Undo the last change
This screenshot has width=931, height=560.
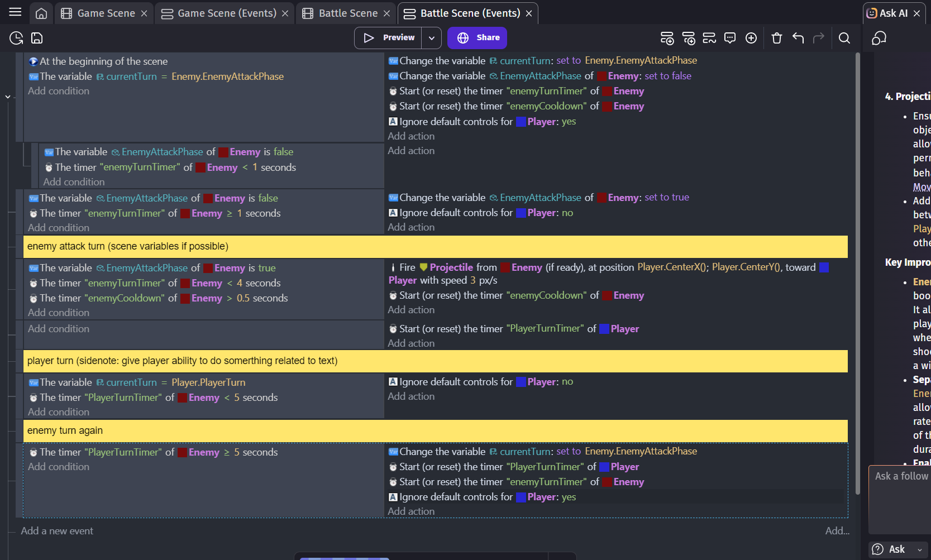[798, 38]
